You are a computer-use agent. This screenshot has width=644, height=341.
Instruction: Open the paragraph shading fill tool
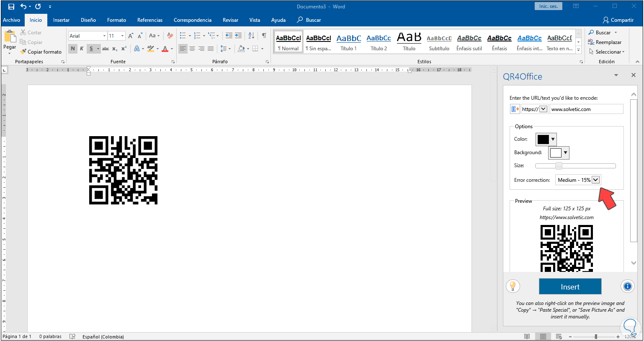tap(241, 49)
